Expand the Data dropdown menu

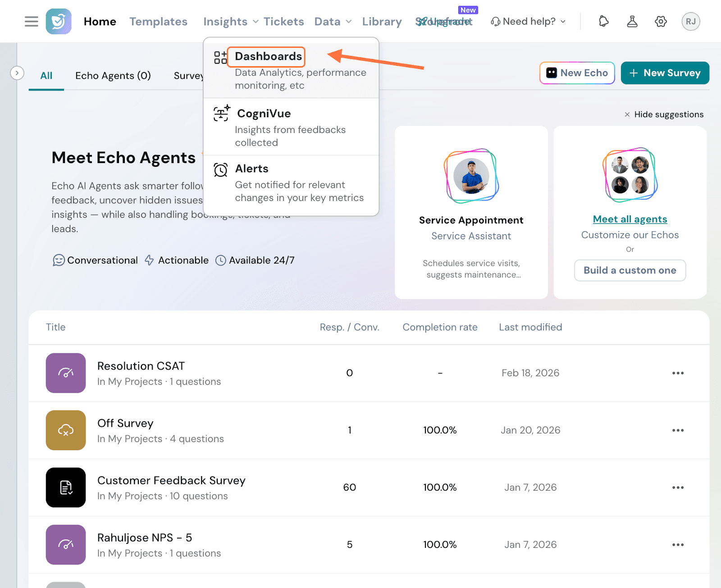pyautogui.click(x=333, y=22)
